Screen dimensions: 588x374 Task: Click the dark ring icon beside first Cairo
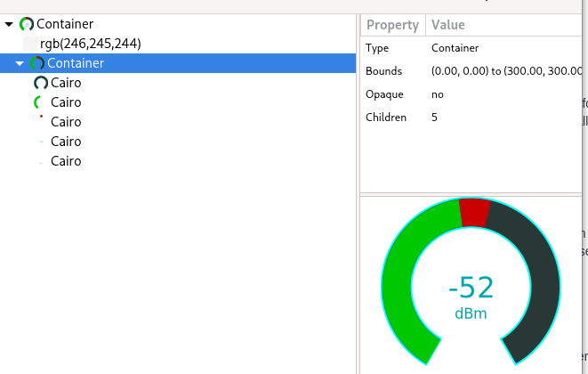[x=40, y=83]
